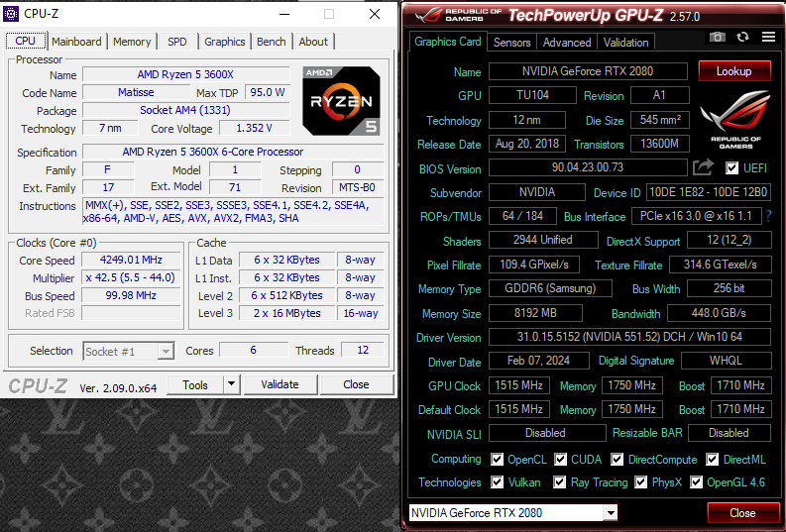The image size is (786, 532).
Task: Click the red Close button in GPU-Z
Action: (742, 513)
